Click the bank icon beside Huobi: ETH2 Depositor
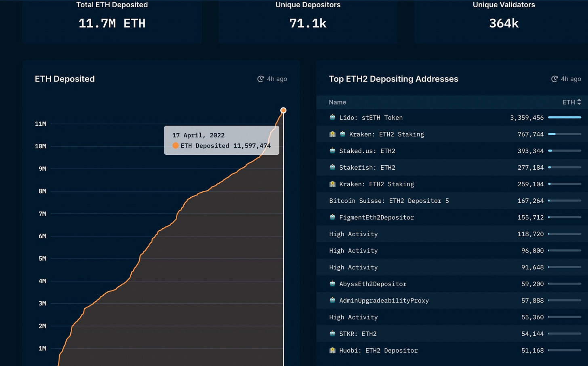Screen dimensions: 588x366 [332, 350]
